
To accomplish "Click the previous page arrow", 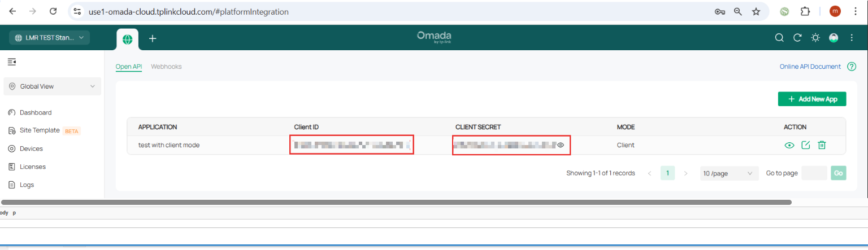I will [x=650, y=173].
